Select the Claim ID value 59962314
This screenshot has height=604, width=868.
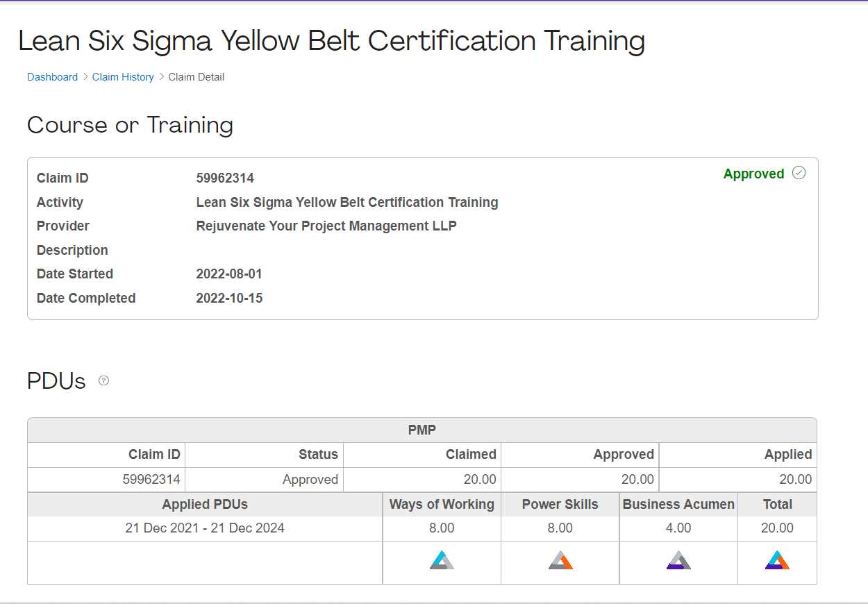(225, 178)
